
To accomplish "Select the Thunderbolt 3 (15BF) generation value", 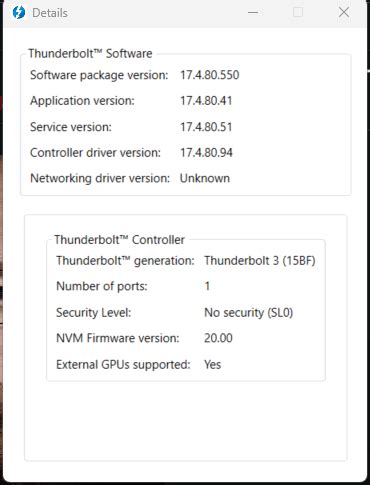I will pyautogui.click(x=260, y=260).
